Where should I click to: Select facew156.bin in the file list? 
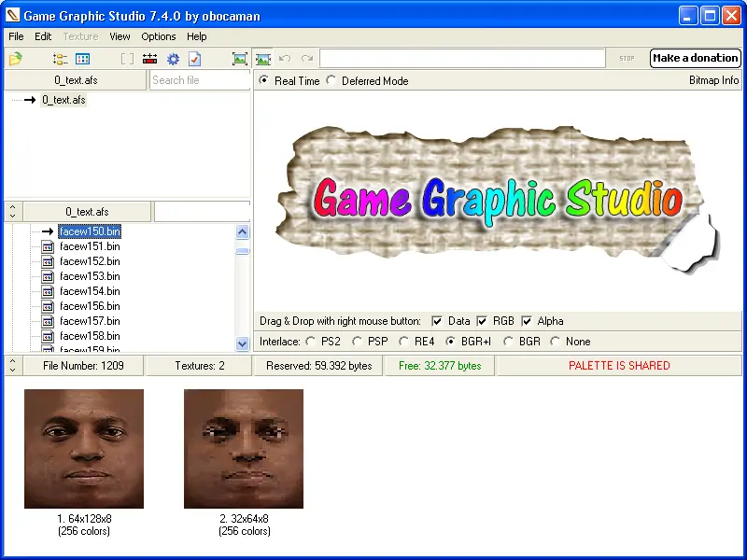tap(90, 306)
